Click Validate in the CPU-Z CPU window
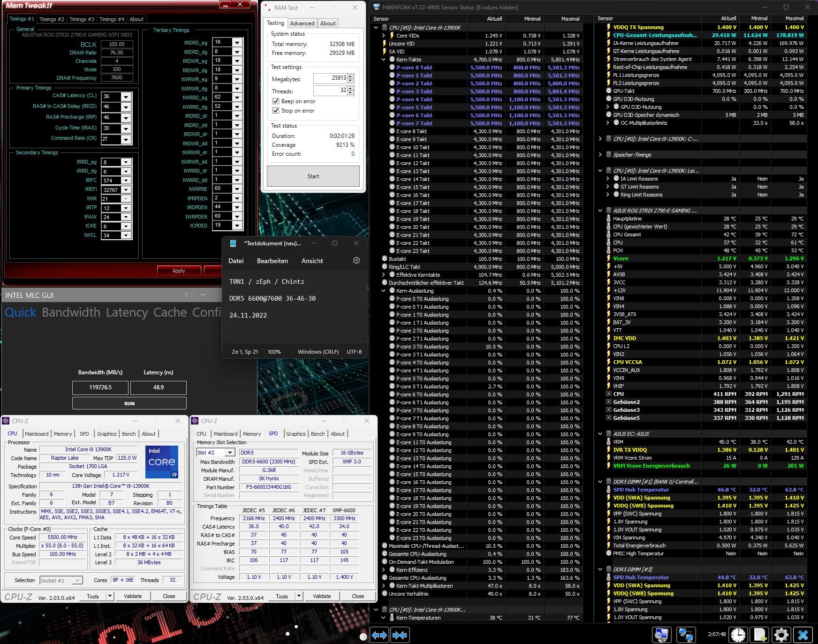The height and width of the screenshot is (644, 818). pos(133,596)
